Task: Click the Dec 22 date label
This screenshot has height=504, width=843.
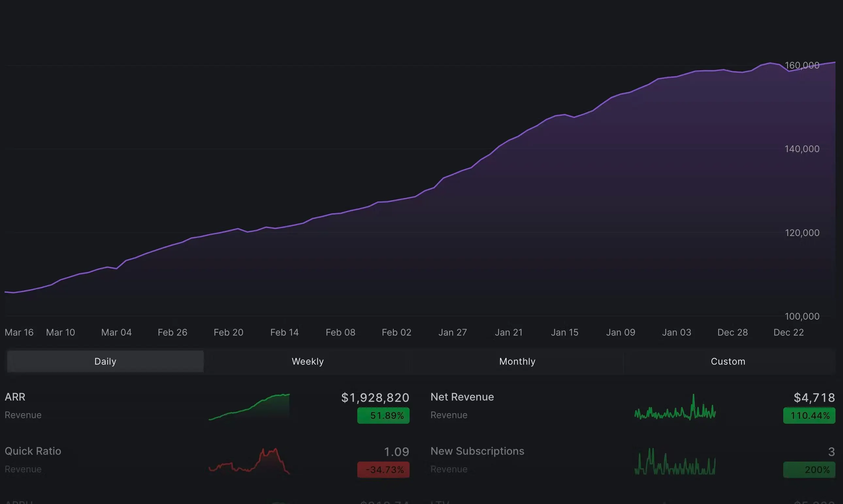Action: coord(789,332)
